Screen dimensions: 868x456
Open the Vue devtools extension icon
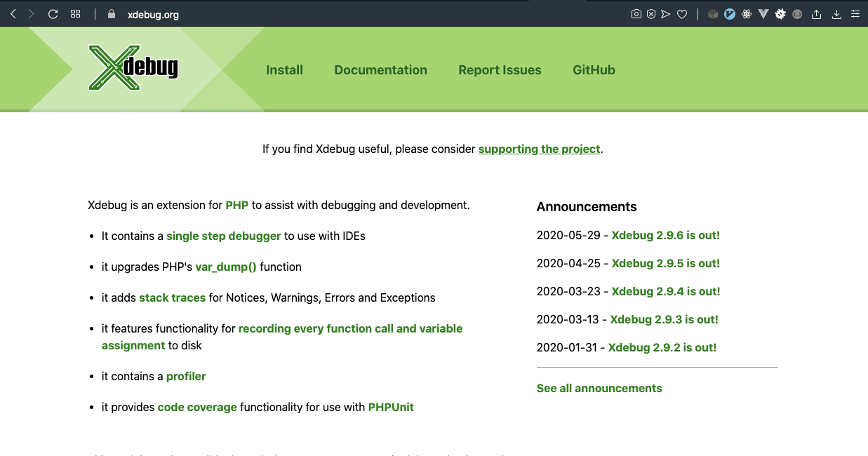[763, 14]
